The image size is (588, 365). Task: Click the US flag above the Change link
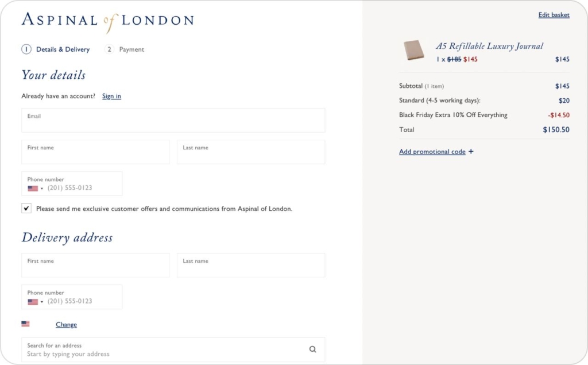25,324
